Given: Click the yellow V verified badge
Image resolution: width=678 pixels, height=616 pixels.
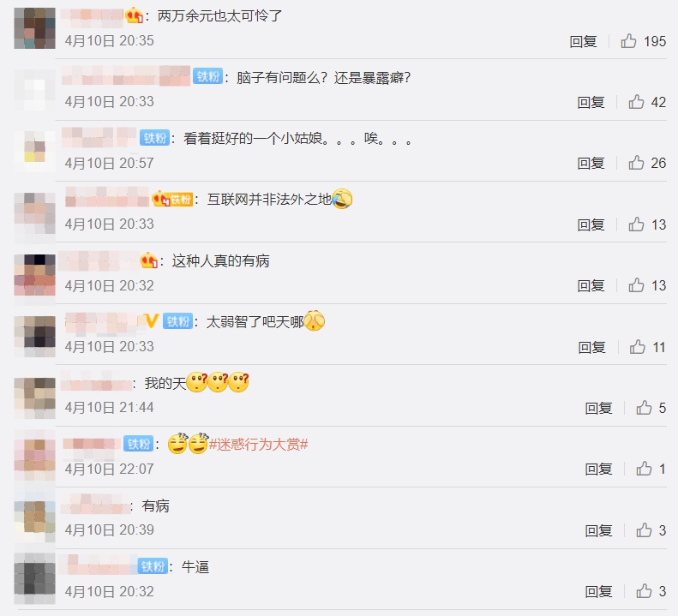Looking at the screenshot, I should coord(152,320).
